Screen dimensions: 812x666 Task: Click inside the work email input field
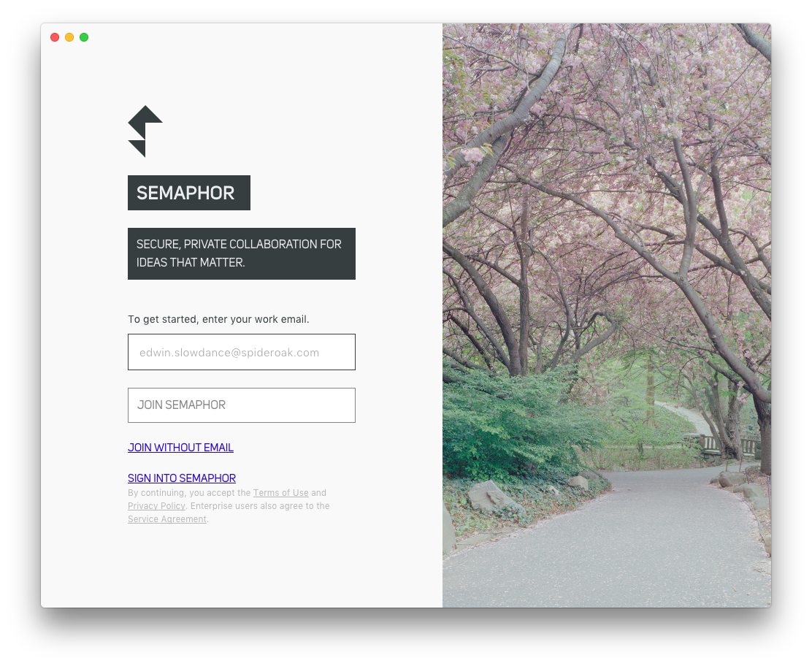pyautogui.click(x=241, y=352)
